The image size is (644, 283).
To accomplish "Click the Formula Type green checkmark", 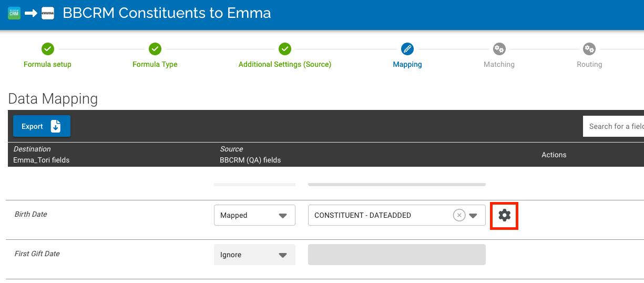I will click(x=155, y=49).
